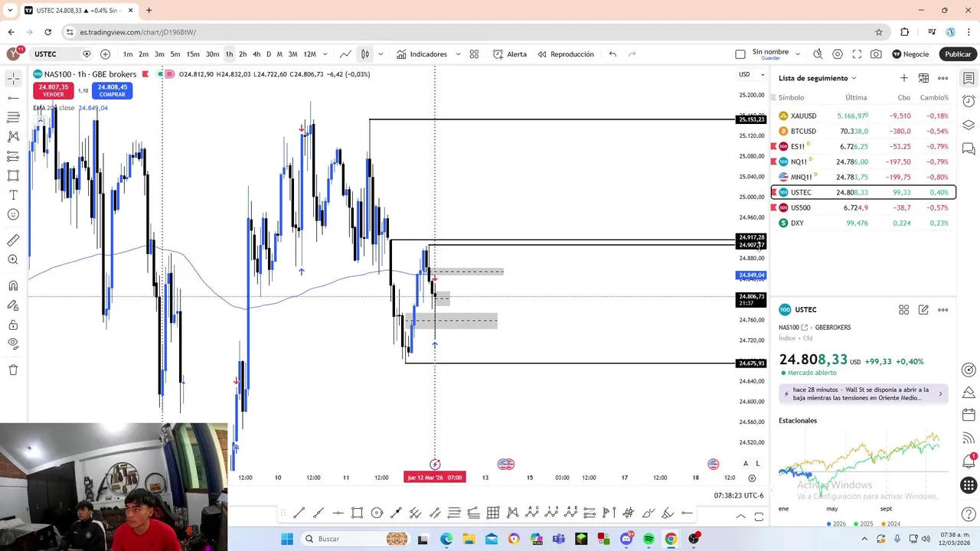Screen dimensions: 980x551
Task: Open chart settings hexagon icon
Action: (838, 54)
